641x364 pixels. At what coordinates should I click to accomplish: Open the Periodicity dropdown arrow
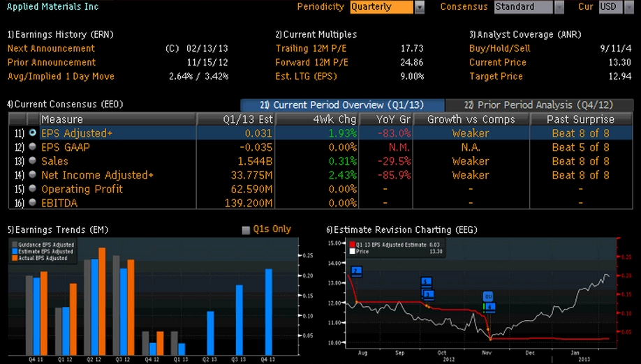click(x=420, y=8)
